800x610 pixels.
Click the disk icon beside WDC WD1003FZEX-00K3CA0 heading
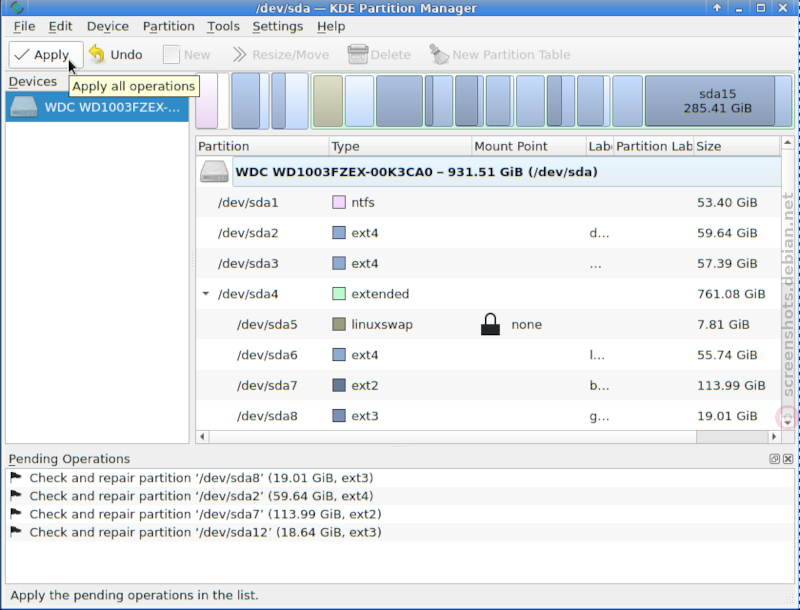[214, 172]
